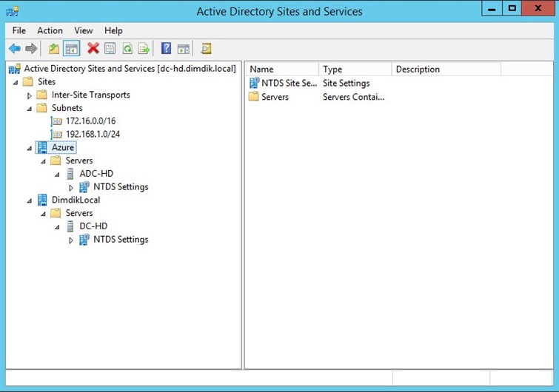Click the Azure site icon
This screenshot has height=392, width=559.
pos(42,147)
